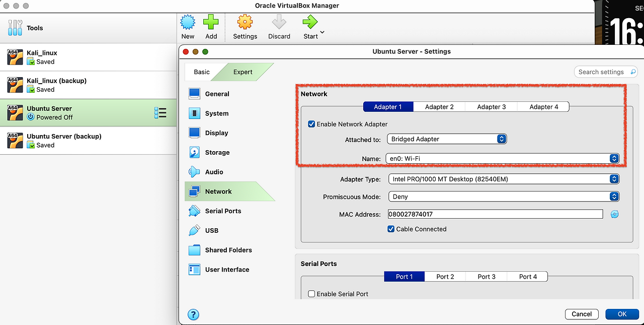Open the Tools entry in the manager
This screenshot has width=644, height=325.
pyautogui.click(x=88, y=28)
